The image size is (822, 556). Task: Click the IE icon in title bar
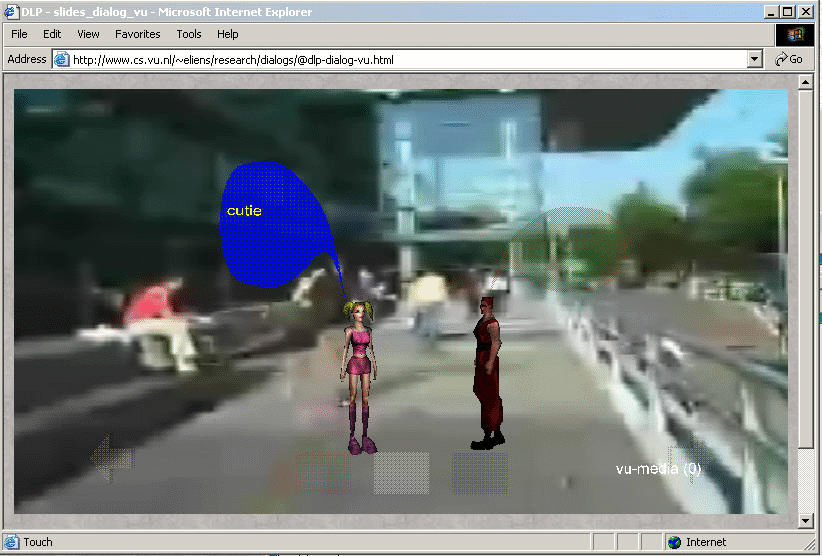pos(12,12)
